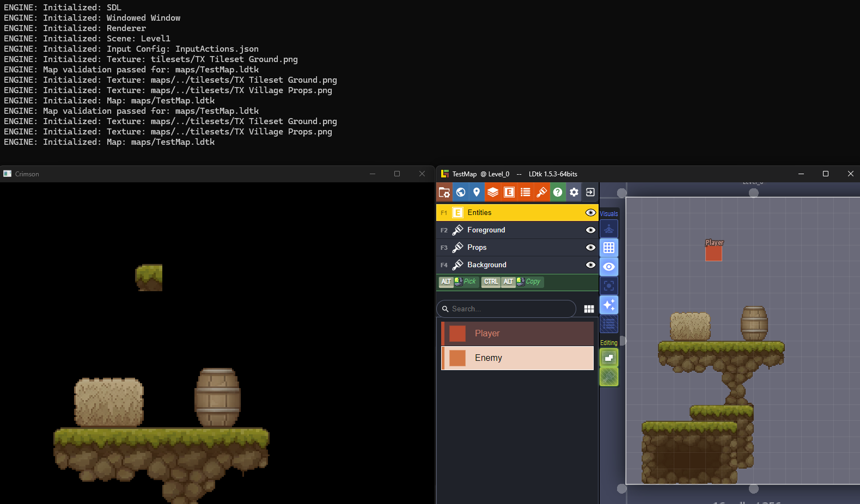The height and width of the screenshot is (504, 860).
Task: Open the Tilesets brush panel
Action: (x=541, y=192)
